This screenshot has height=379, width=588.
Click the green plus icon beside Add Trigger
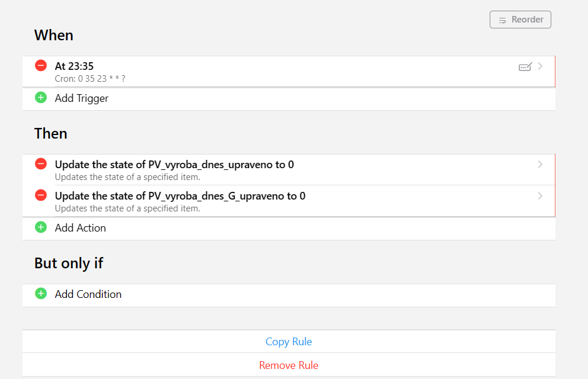pyautogui.click(x=41, y=98)
